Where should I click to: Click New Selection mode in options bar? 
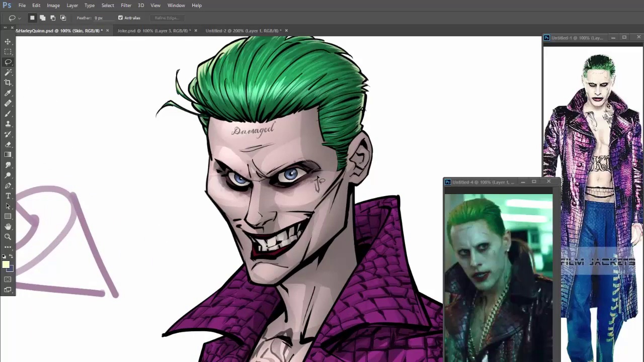click(x=32, y=18)
